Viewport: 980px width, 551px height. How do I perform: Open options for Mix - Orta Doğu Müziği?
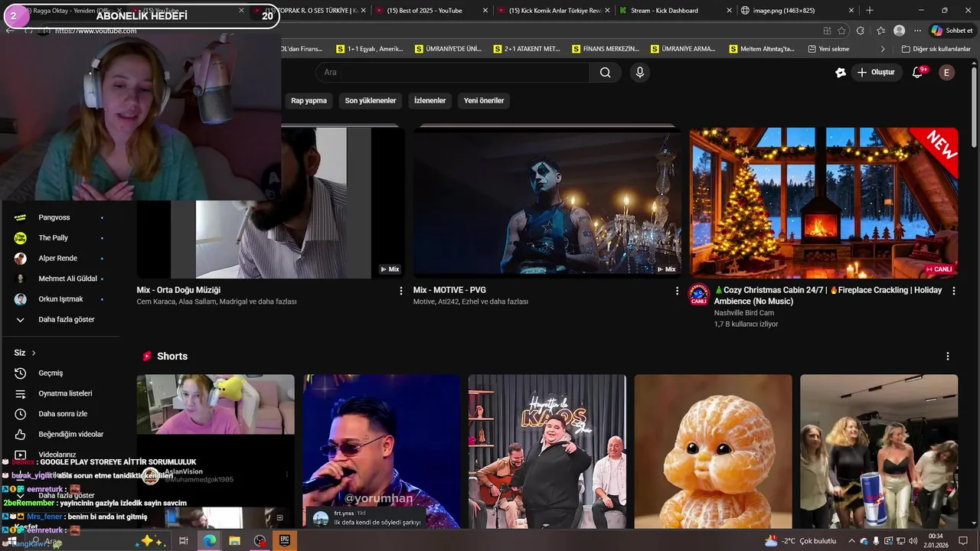(400, 291)
